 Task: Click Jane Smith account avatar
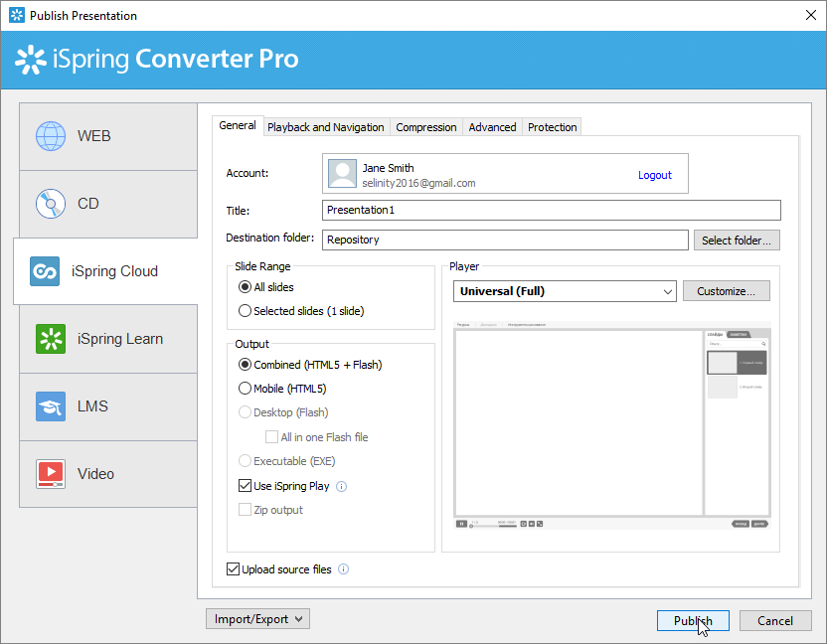tap(342, 174)
